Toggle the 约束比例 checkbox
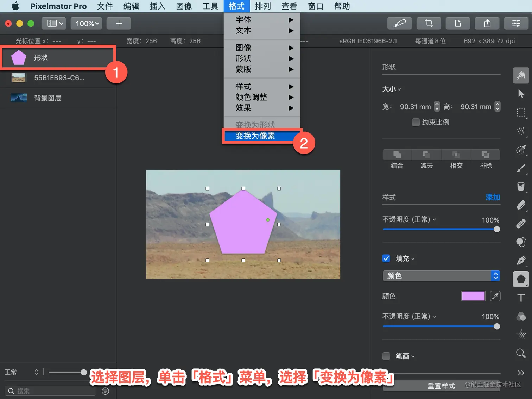The width and height of the screenshot is (532, 399). tap(416, 122)
